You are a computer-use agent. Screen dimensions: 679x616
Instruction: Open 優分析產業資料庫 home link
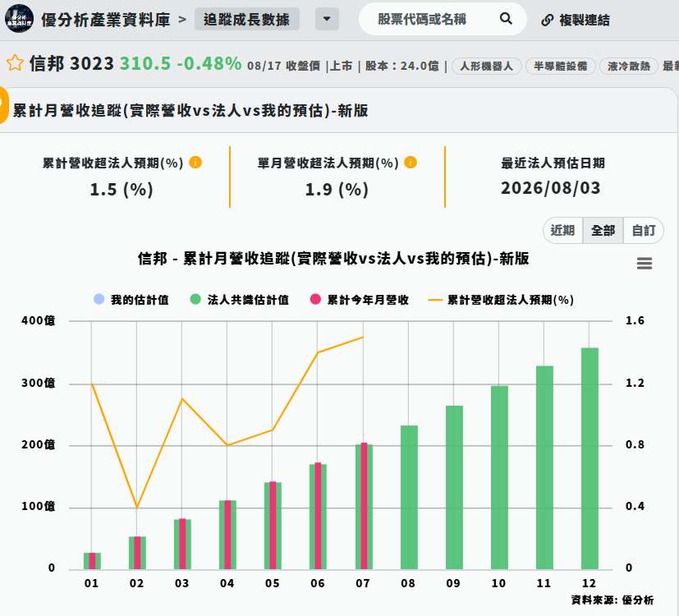click(x=106, y=20)
